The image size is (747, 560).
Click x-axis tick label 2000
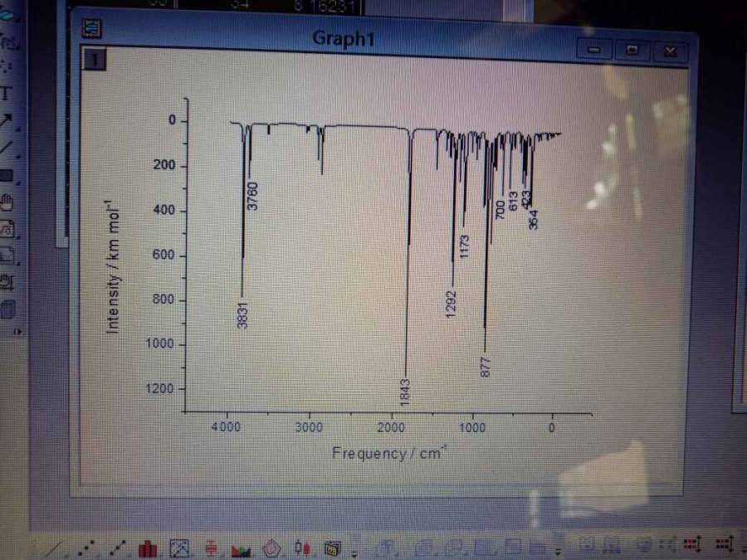pos(391,427)
